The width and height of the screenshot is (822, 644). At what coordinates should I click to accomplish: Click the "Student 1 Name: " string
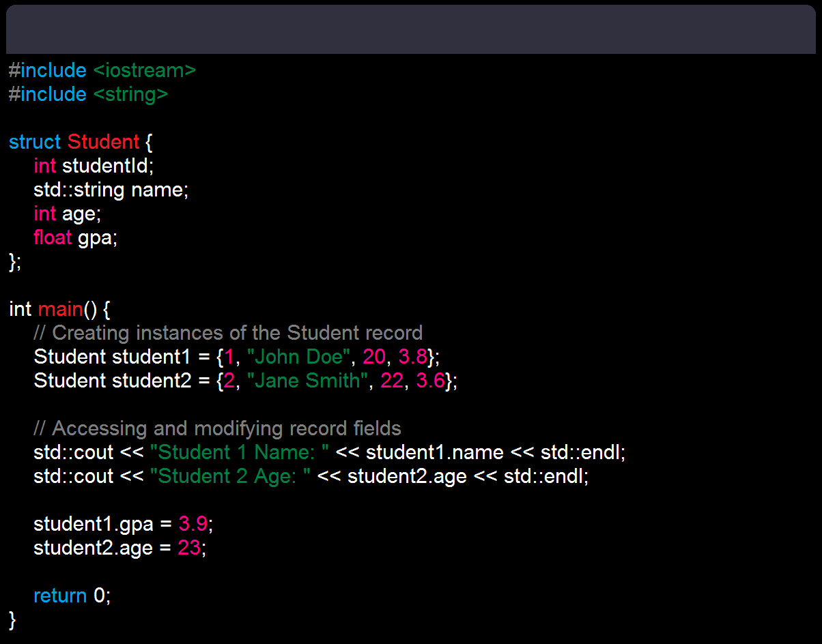(240, 452)
